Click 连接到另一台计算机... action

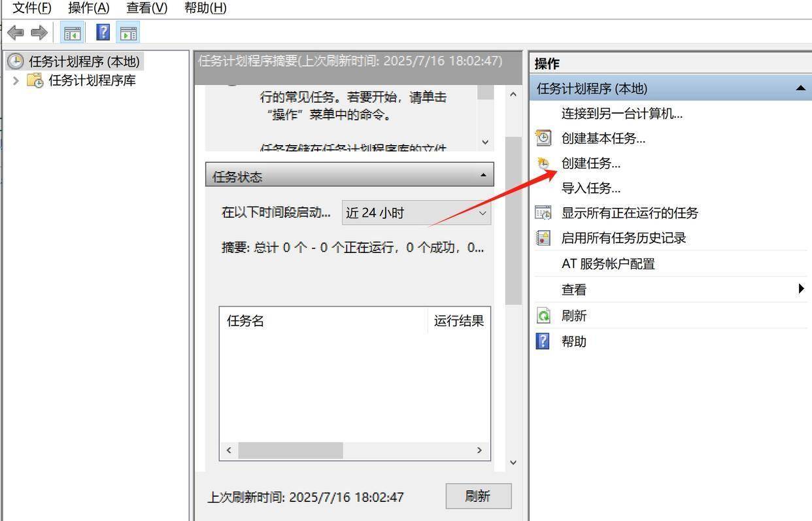coord(621,114)
